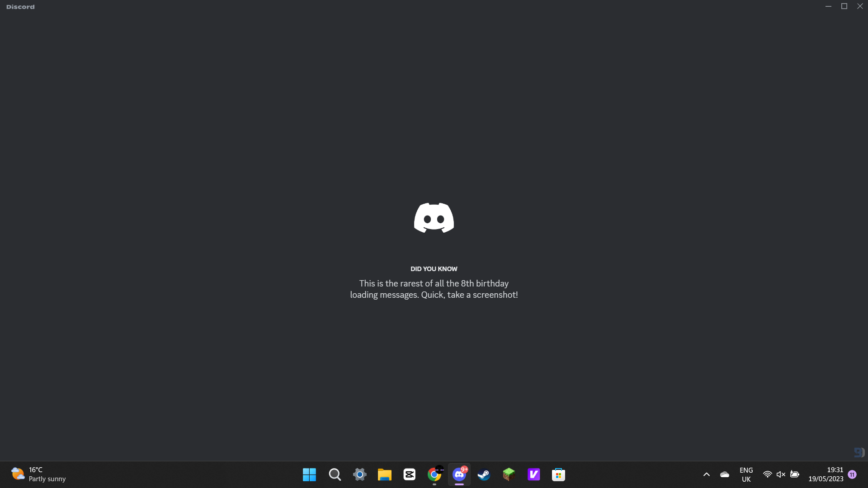868x488 pixels.
Task: Expand the hidden system tray icons chevron
Action: click(x=707, y=474)
